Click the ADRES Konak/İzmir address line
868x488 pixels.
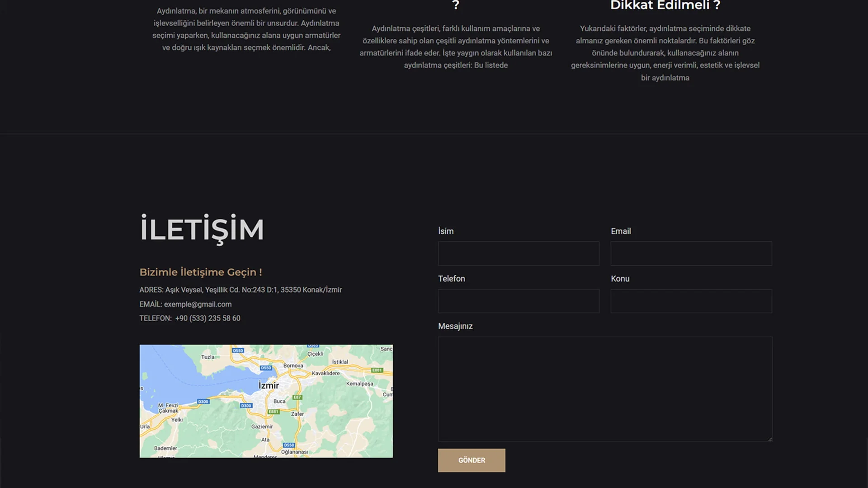click(x=240, y=290)
